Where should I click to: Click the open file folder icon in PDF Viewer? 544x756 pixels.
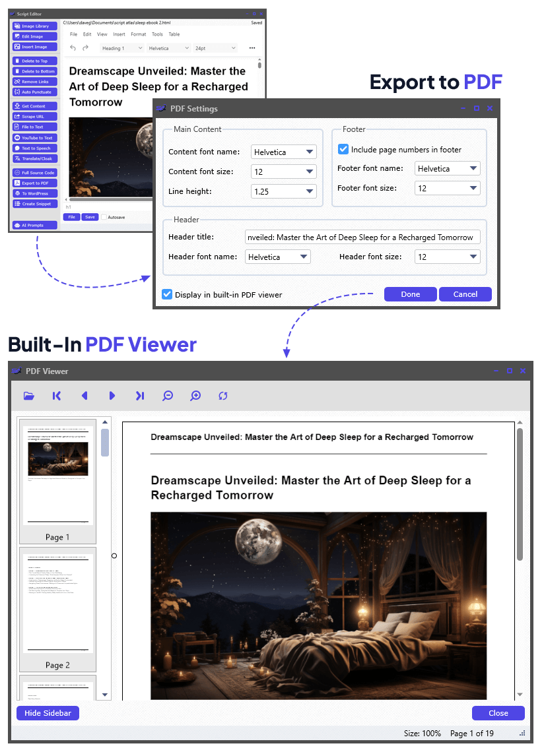click(x=29, y=396)
